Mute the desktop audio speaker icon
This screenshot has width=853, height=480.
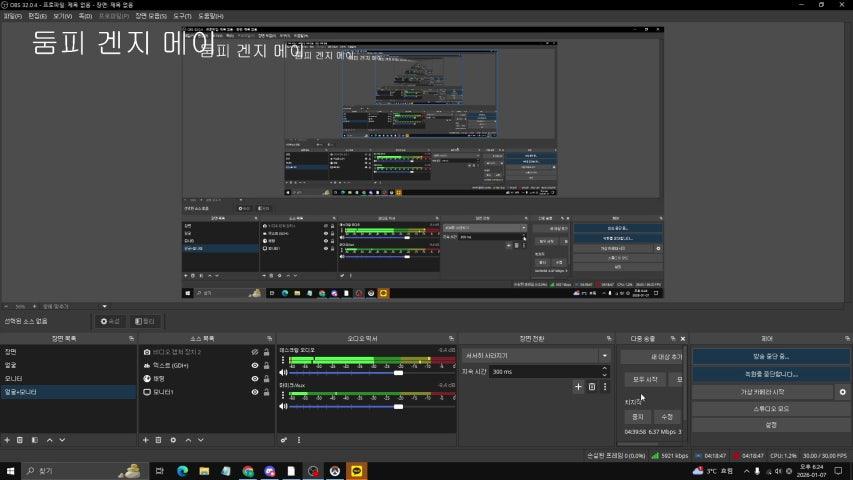click(x=282, y=373)
